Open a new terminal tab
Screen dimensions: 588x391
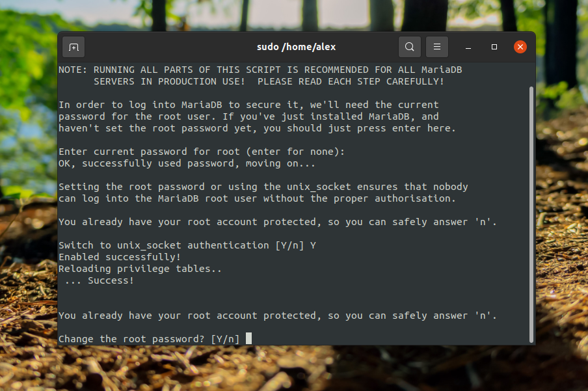tap(73, 47)
